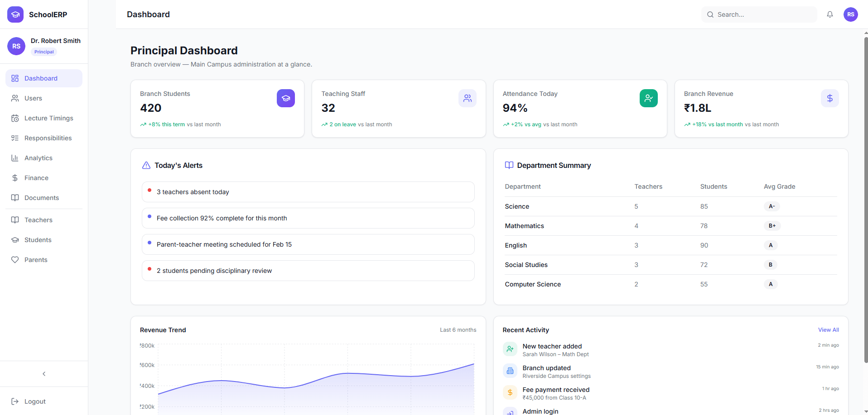868x415 pixels.
Task: Navigate to Analytics
Action: point(44,158)
